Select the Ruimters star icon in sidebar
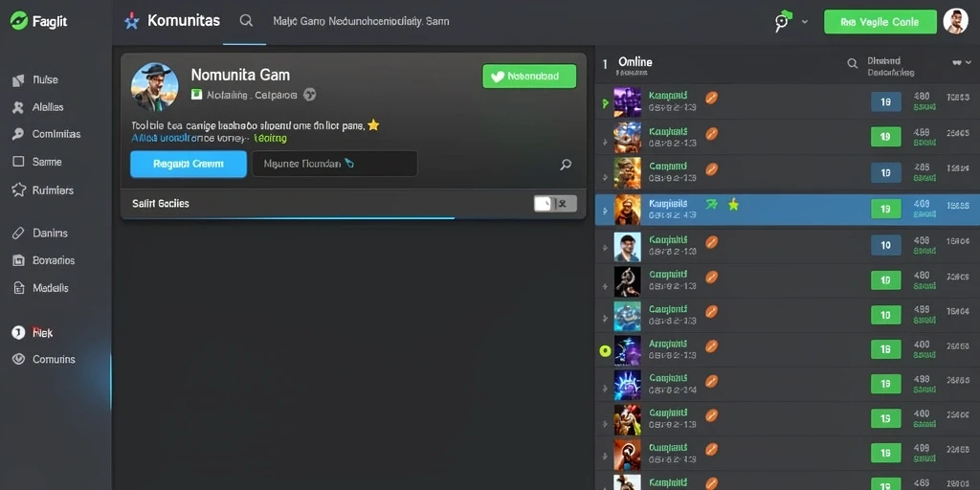Viewport: 980px width, 490px height. coord(19,190)
